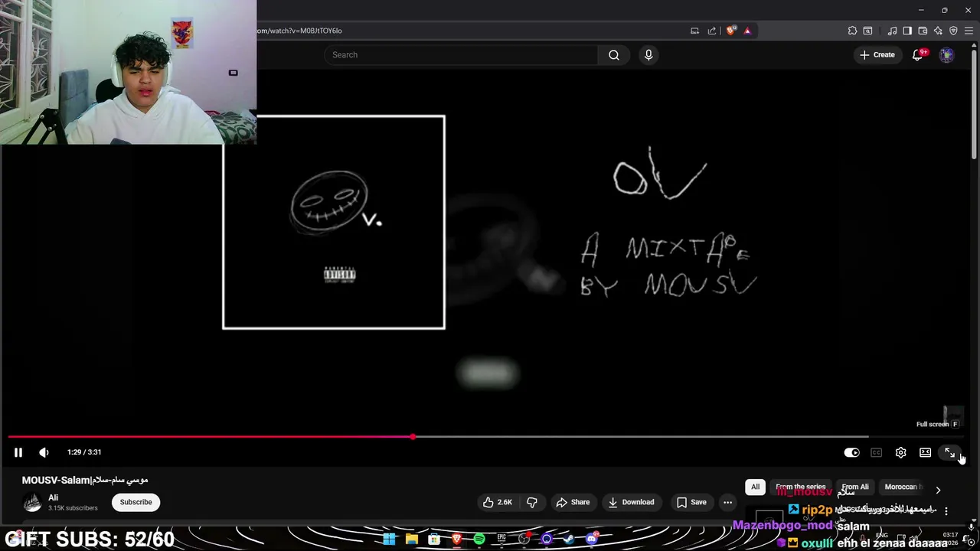The height and width of the screenshot is (551, 980).
Task: Download the video
Action: (x=631, y=502)
